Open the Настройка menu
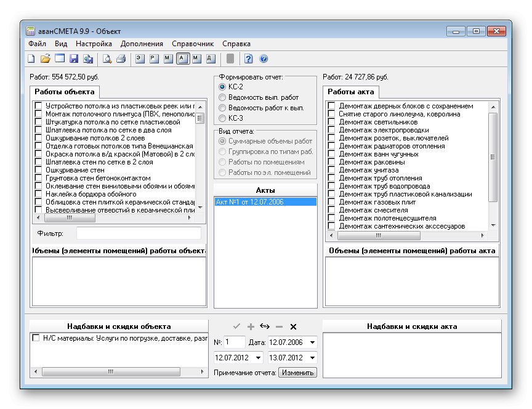The image size is (532, 409). [94, 44]
